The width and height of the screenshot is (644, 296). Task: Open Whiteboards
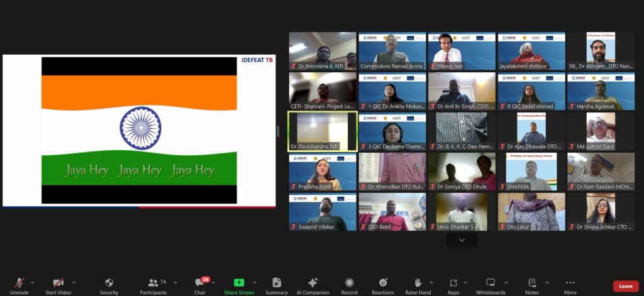[x=491, y=284]
